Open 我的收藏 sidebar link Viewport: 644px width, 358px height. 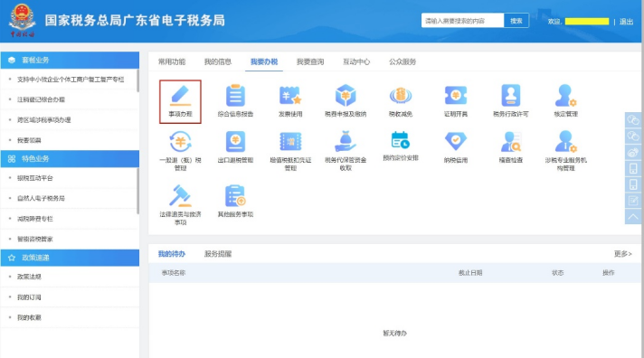[x=29, y=317]
